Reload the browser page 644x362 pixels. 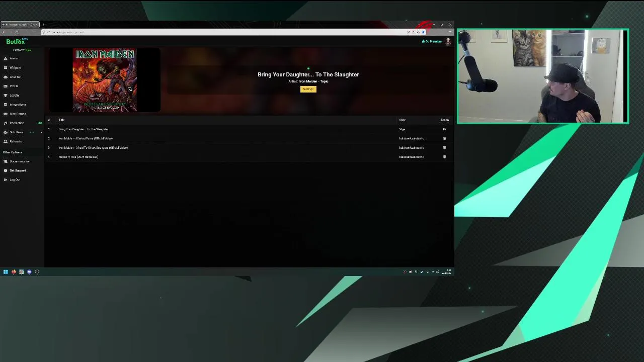[17, 32]
